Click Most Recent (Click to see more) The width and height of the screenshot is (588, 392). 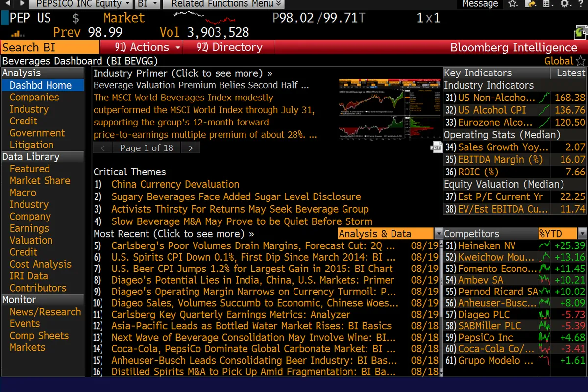coord(174,234)
